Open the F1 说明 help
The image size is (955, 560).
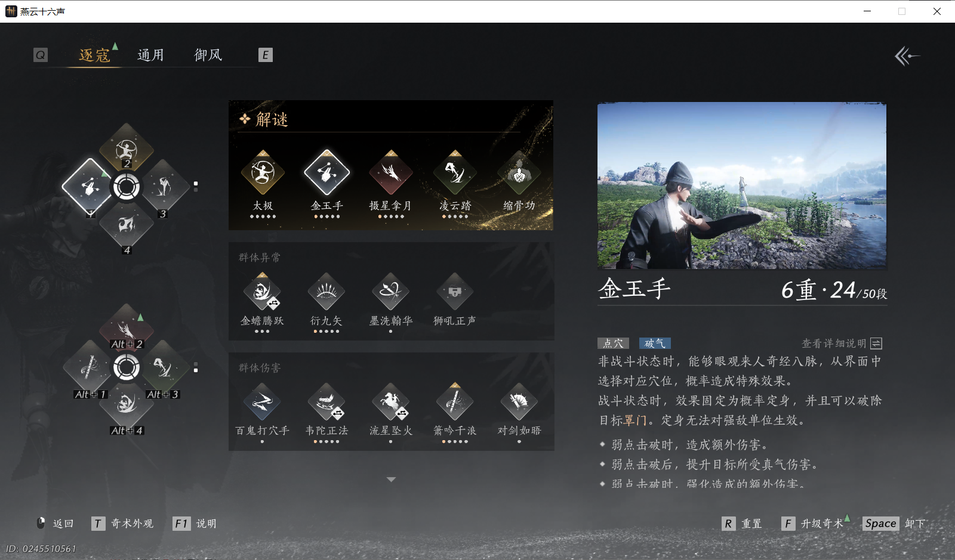[195, 523]
